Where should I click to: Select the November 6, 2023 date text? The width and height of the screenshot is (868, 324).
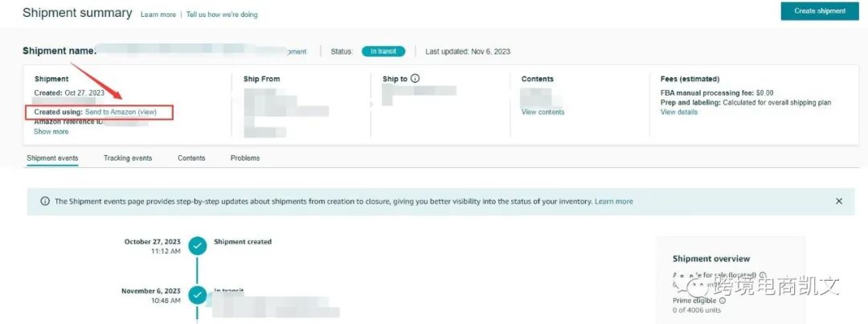pos(151,291)
